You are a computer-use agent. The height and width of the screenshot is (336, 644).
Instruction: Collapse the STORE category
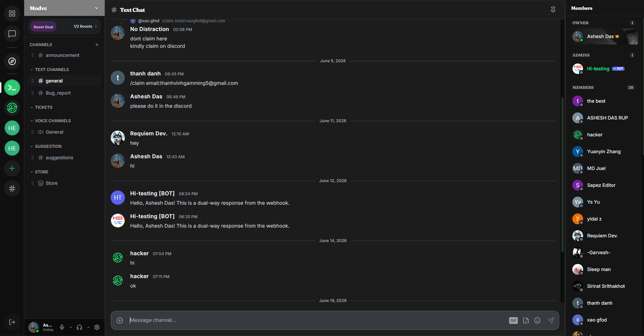tap(39, 172)
